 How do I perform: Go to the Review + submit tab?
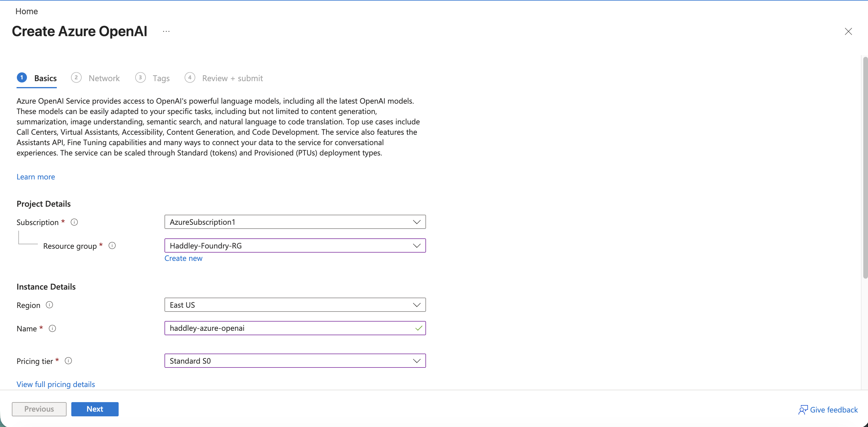tap(232, 78)
